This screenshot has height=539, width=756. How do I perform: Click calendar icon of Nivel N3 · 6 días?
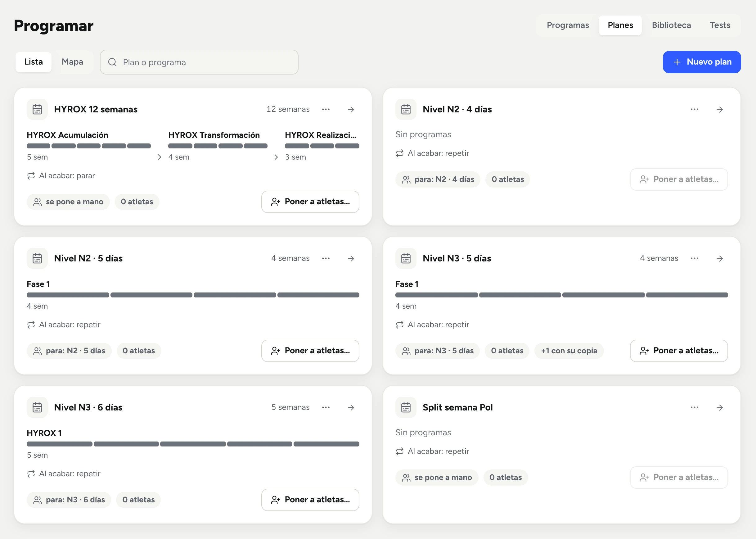click(37, 408)
